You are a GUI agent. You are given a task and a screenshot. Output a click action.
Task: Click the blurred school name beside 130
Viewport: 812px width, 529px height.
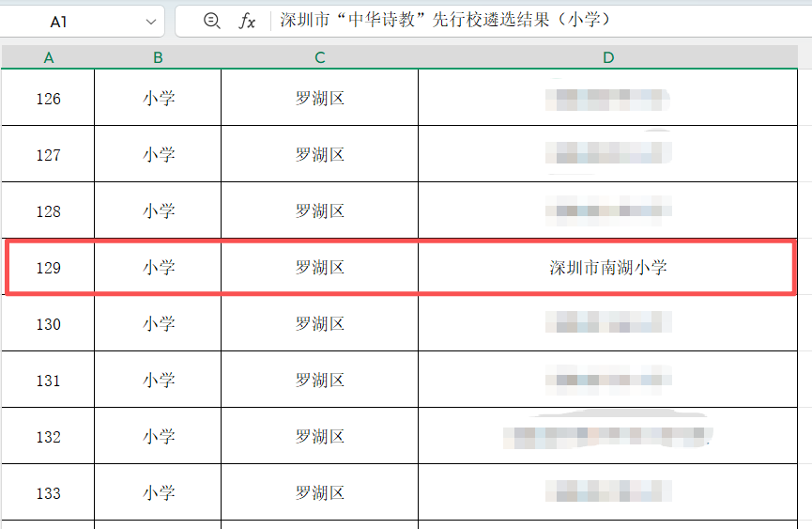pyautogui.click(x=608, y=322)
